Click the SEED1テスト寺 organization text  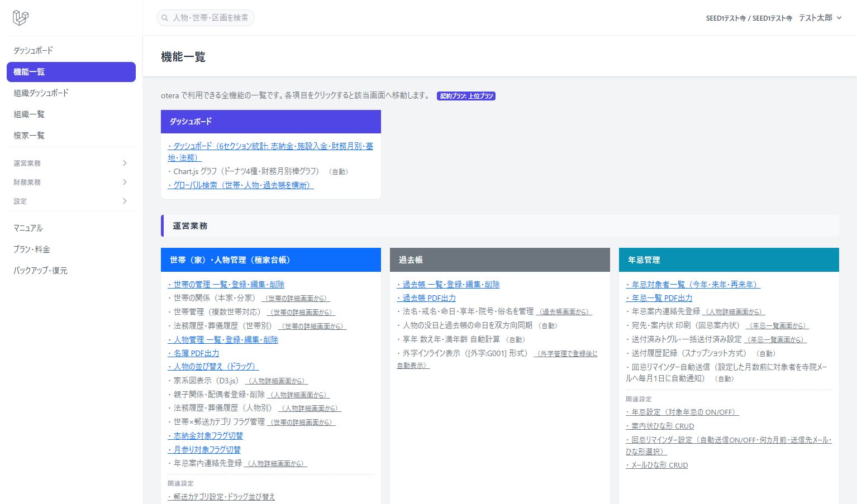[749, 18]
